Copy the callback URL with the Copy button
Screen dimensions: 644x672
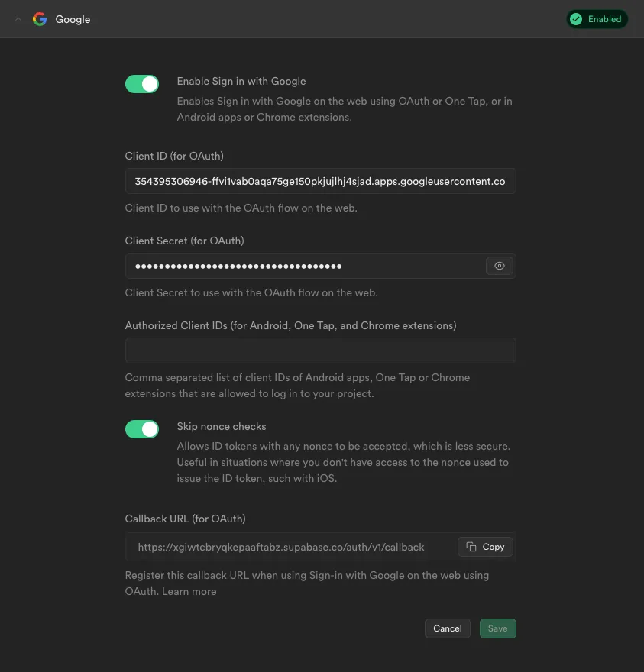(x=485, y=547)
